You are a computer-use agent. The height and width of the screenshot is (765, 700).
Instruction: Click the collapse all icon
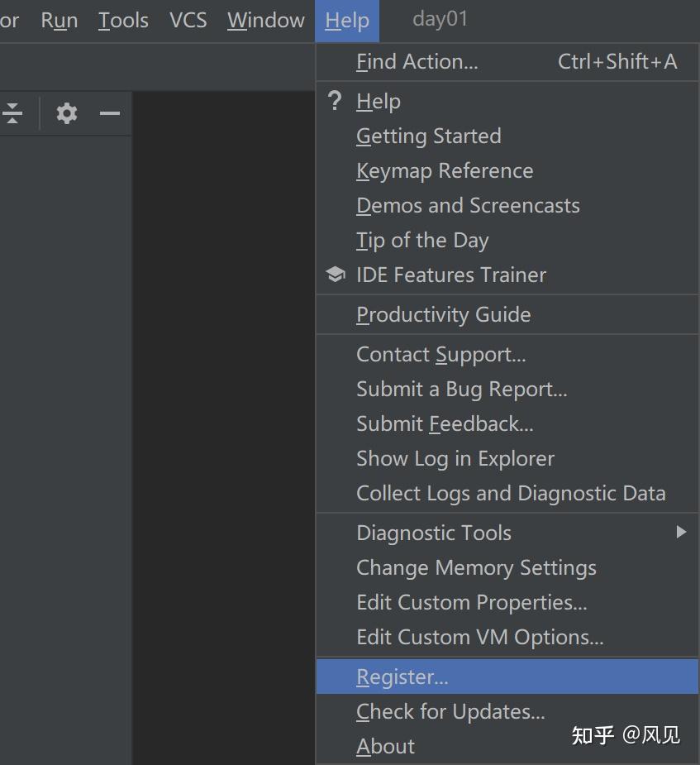13,113
